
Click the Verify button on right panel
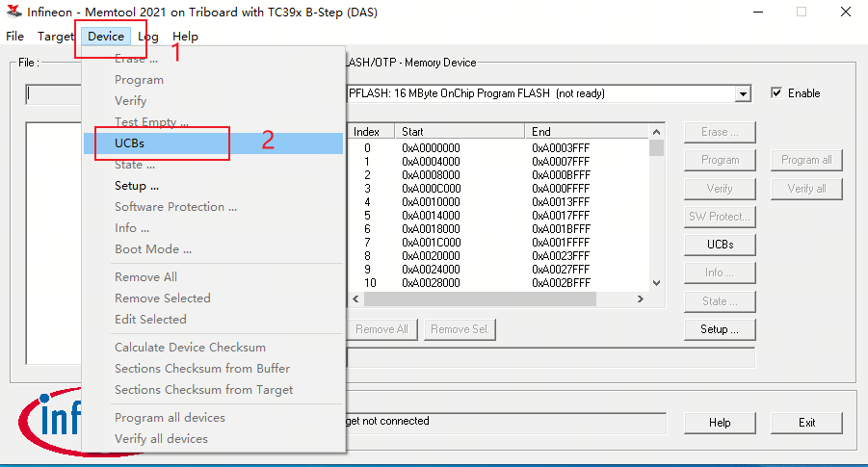(720, 189)
